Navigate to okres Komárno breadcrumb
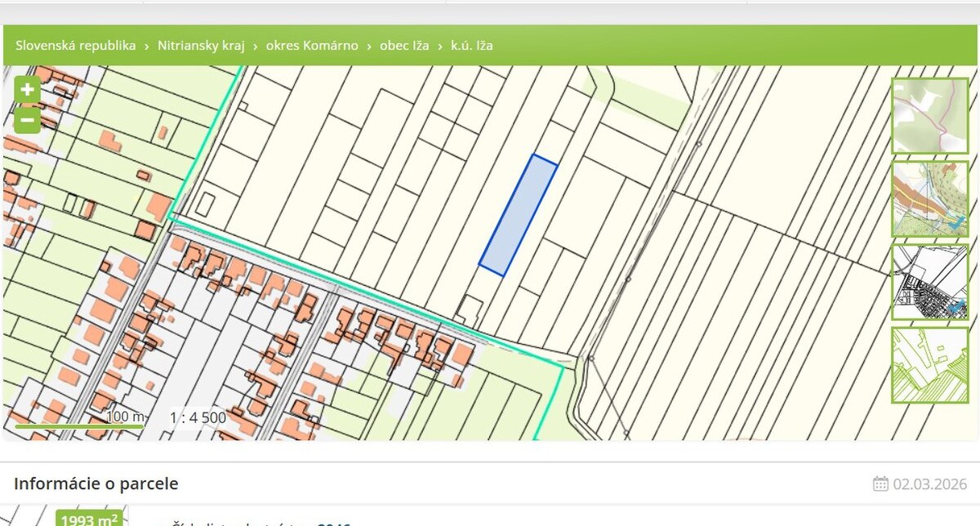 tap(312, 46)
